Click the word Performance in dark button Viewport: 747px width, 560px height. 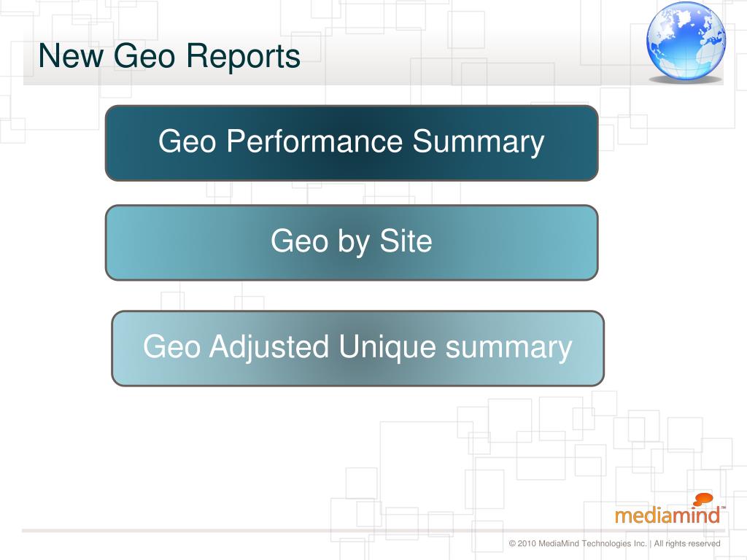[x=314, y=141]
